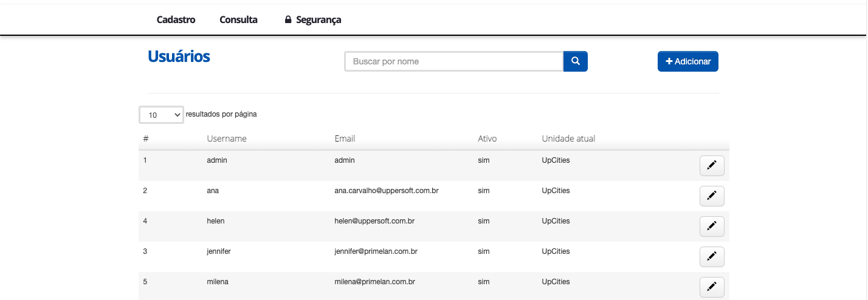The image size is (868, 300).
Task: Open the Cadastro menu
Action: coord(176,19)
